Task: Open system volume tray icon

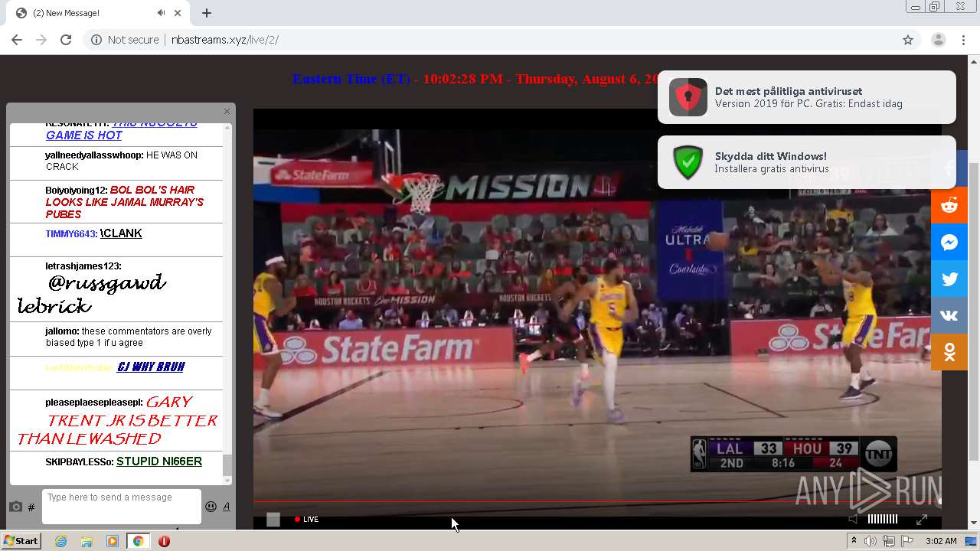Action: coord(871,541)
